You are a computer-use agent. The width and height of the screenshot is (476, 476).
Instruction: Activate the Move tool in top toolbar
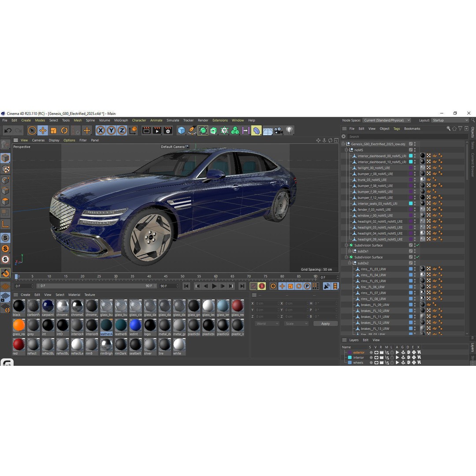43,130
